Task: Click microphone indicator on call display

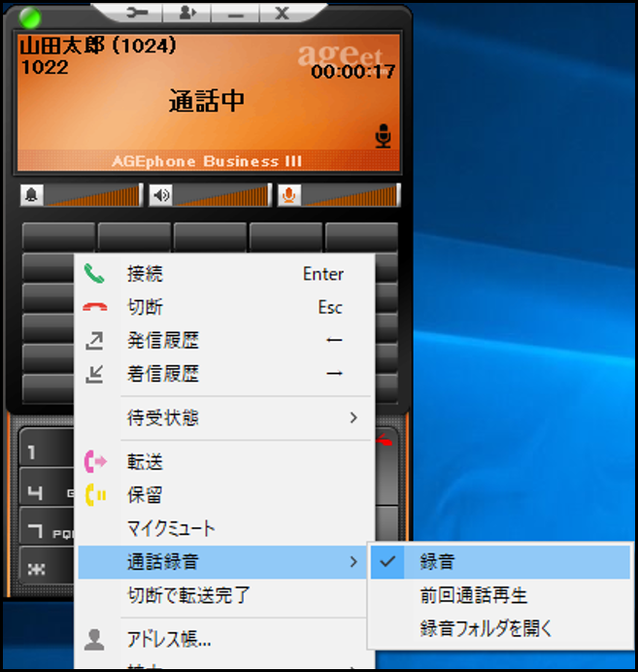Action: (383, 136)
